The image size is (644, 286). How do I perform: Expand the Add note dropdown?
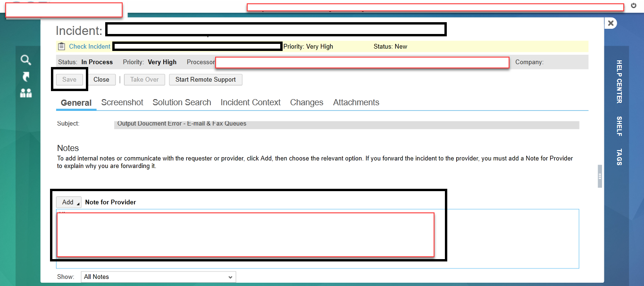69,202
